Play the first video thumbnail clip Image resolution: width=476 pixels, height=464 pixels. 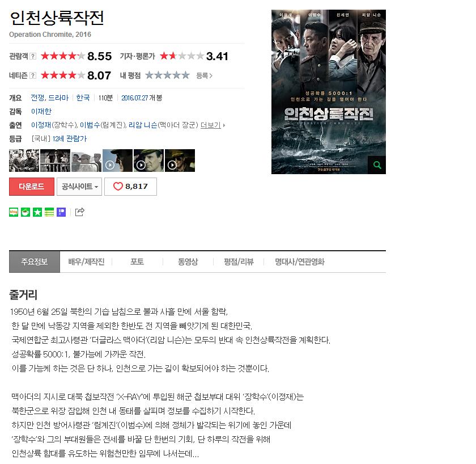(117, 161)
